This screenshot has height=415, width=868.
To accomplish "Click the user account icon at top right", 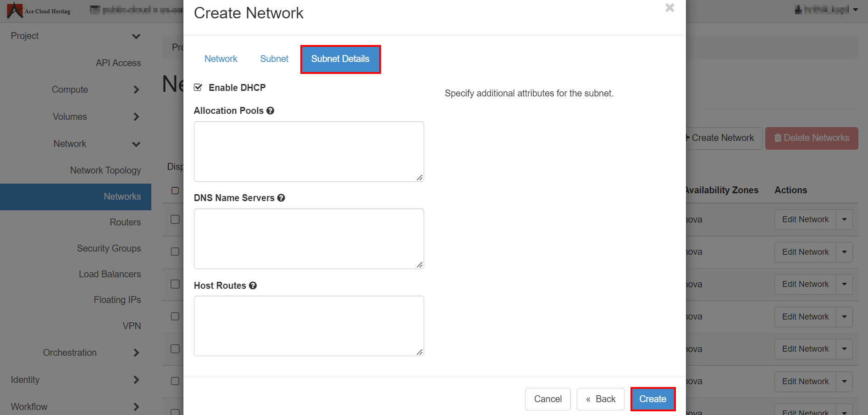I will tap(798, 10).
